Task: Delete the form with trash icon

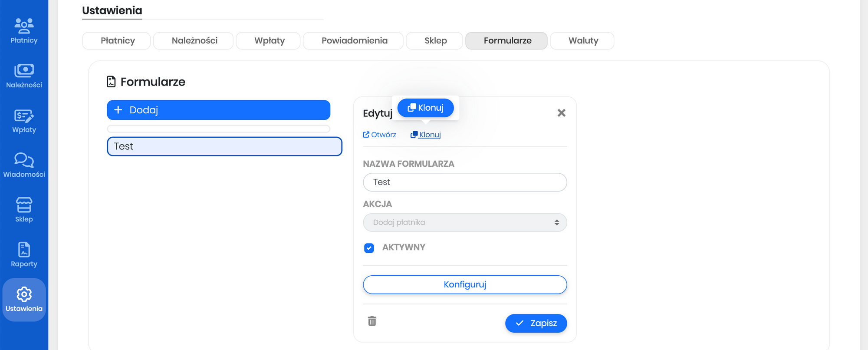Action: point(372,321)
